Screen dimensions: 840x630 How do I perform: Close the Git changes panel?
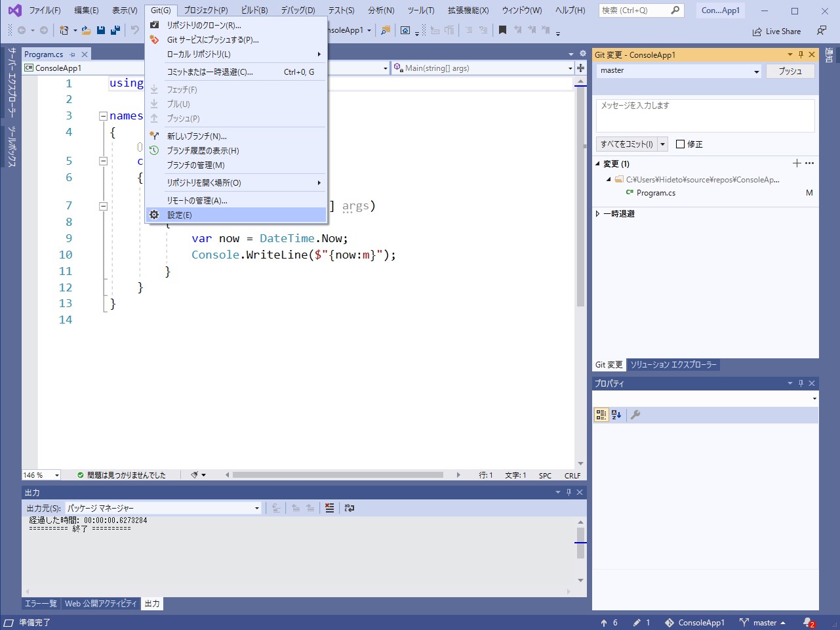[812, 54]
